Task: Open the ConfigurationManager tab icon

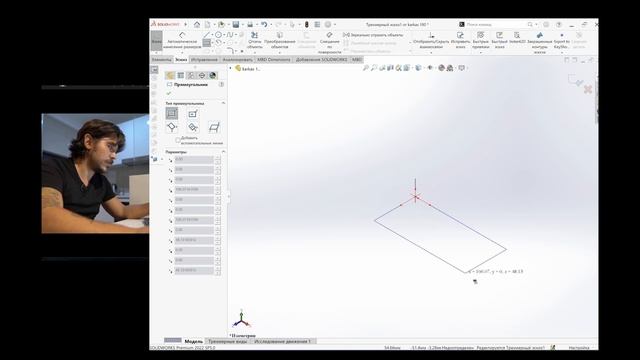Action: click(x=191, y=76)
